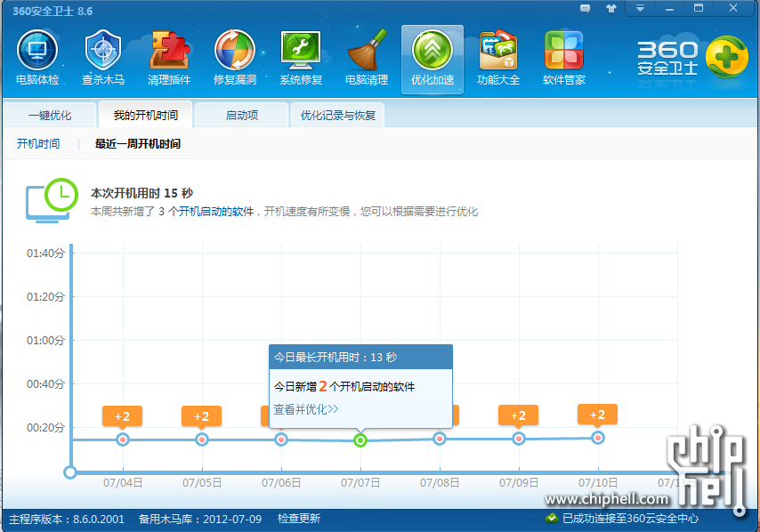Click the white origin circle of the chart axes
760x532 pixels.
[x=70, y=472]
